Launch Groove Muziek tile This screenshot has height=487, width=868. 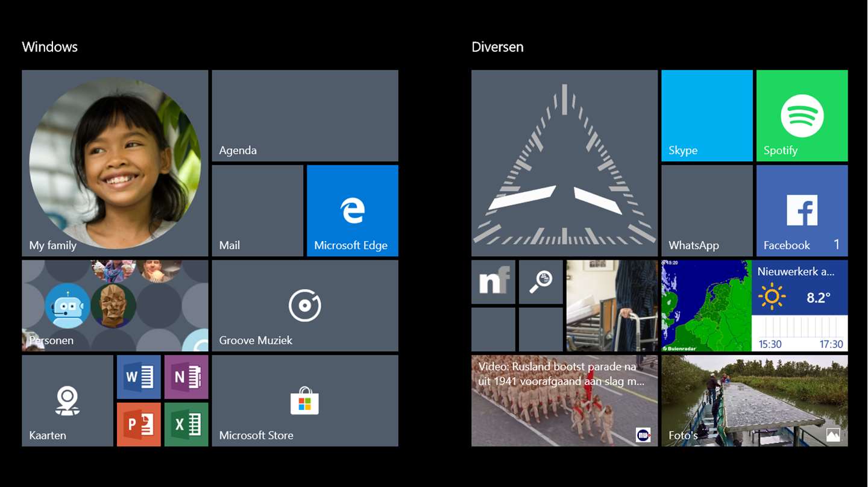pyautogui.click(x=305, y=306)
